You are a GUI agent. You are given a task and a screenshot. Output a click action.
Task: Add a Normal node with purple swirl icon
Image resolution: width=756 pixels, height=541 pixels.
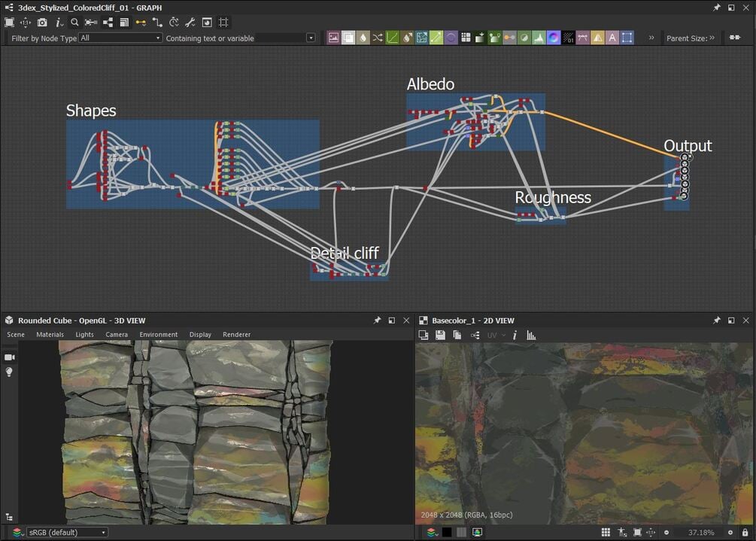[554, 38]
